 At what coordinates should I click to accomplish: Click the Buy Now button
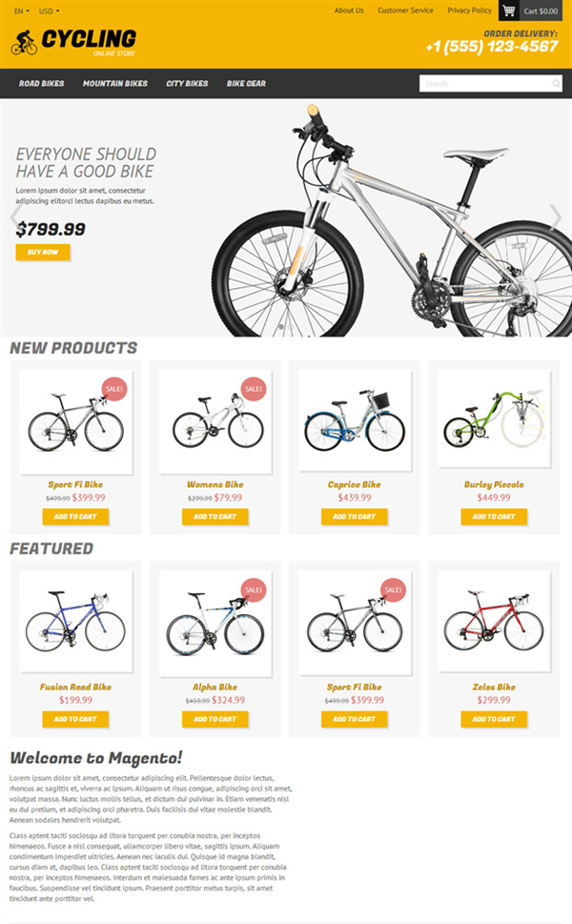click(42, 252)
